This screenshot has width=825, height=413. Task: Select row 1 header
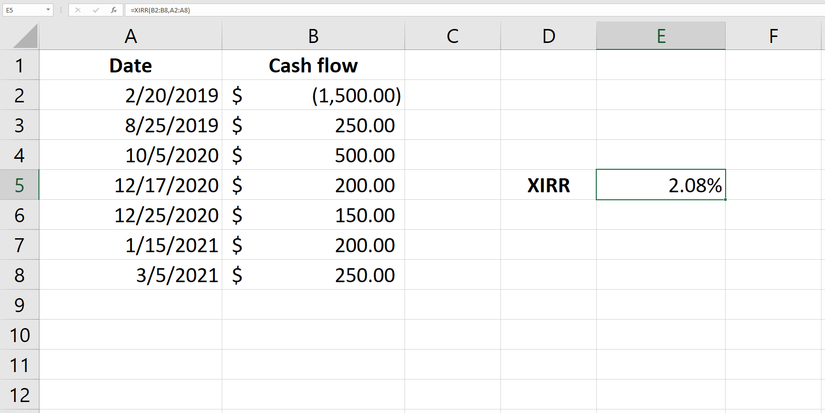(x=19, y=65)
